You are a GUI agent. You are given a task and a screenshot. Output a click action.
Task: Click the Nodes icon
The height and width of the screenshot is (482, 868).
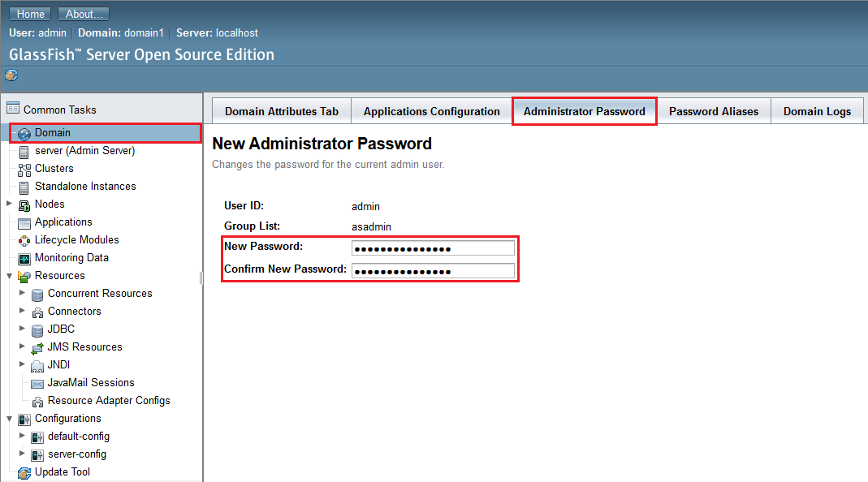24,206
